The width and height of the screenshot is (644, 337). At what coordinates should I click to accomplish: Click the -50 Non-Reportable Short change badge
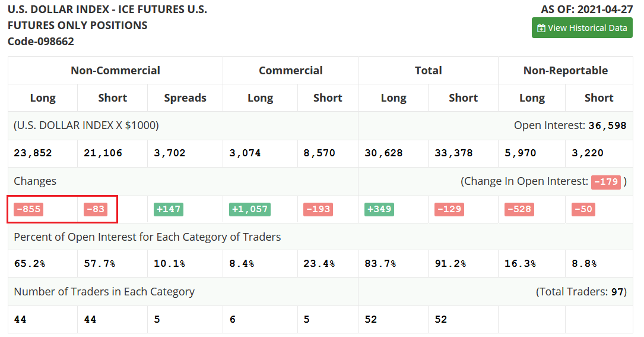tap(583, 209)
